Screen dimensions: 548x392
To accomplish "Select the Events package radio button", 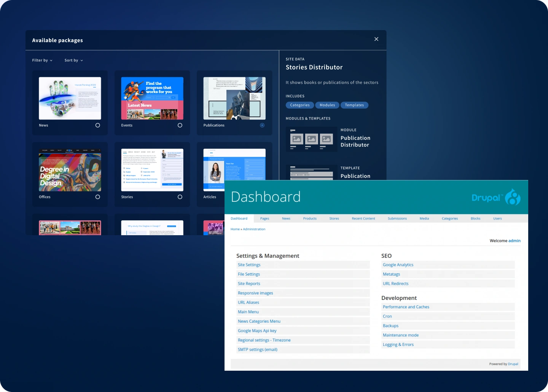I will click(x=180, y=125).
